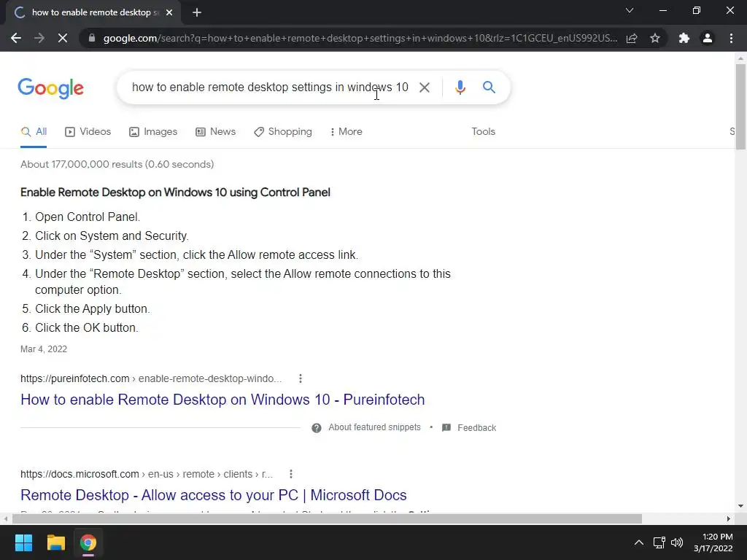Image resolution: width=747 pixels, height=560 pixels.
Task: Open the search Tools button
Action: pos(483,131)
